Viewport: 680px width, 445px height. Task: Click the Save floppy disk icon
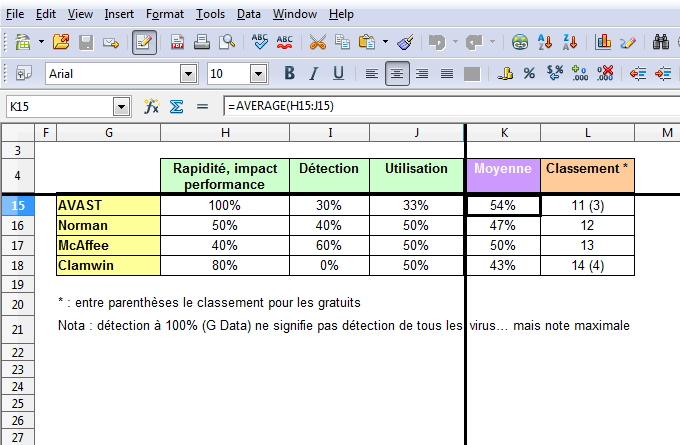pos(86,43)
